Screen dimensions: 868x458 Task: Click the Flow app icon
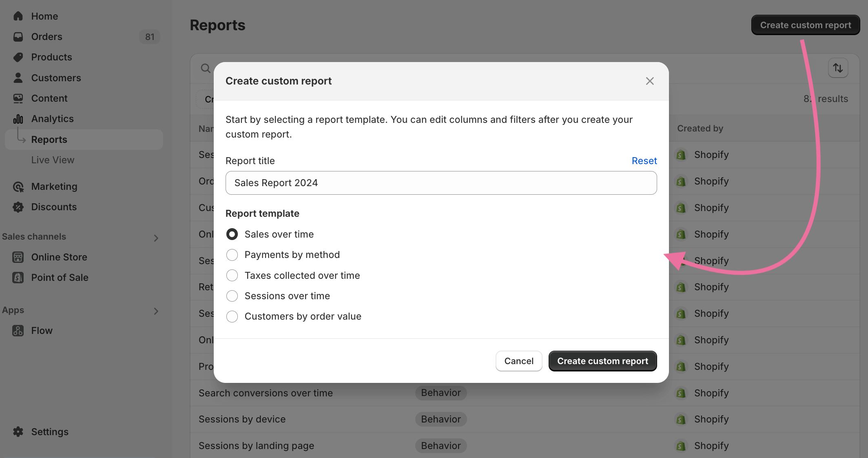point(18,331)
